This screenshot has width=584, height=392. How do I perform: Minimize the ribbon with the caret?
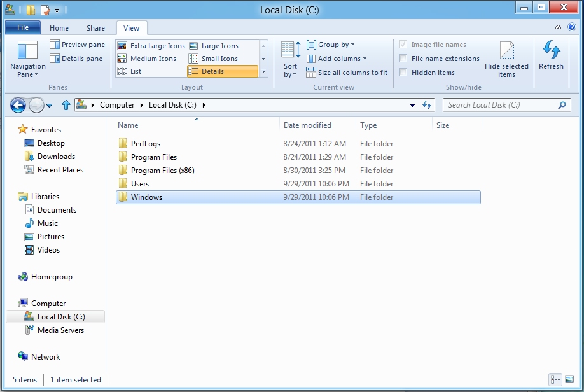(x=558, y=27)
